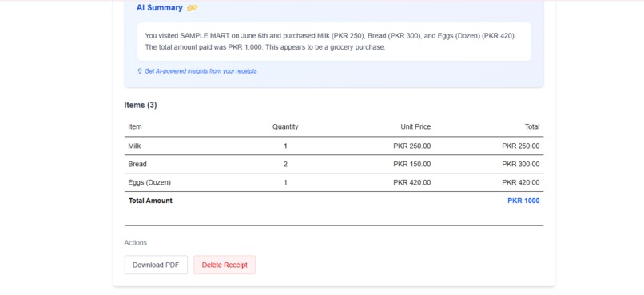This screenshot has width=644, height=295.
Task: Click Milk's quantity value 1
Action: coord(285,146)
